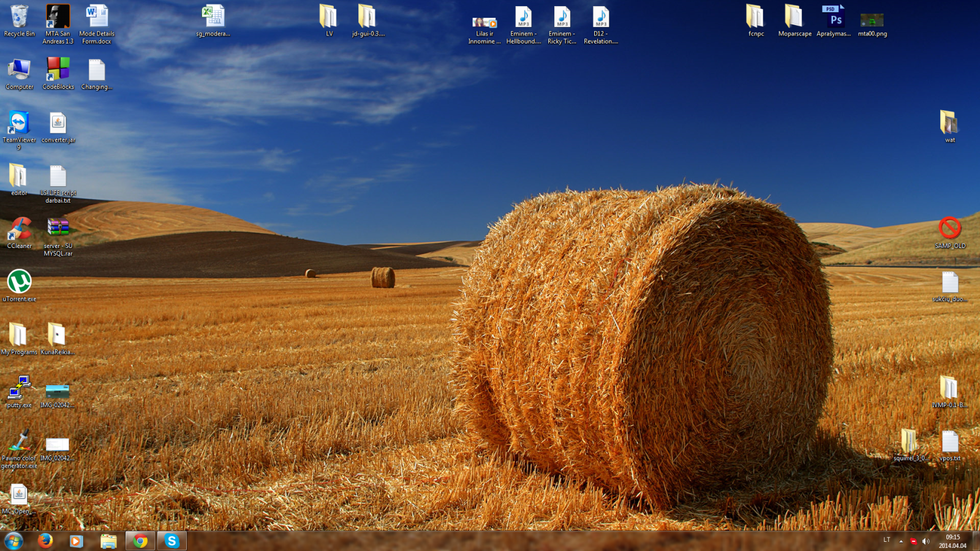Open Skype from the taskbar
The width and height of the screenshot is (980, 551).
pyautogui.click(x=171, y=541)
